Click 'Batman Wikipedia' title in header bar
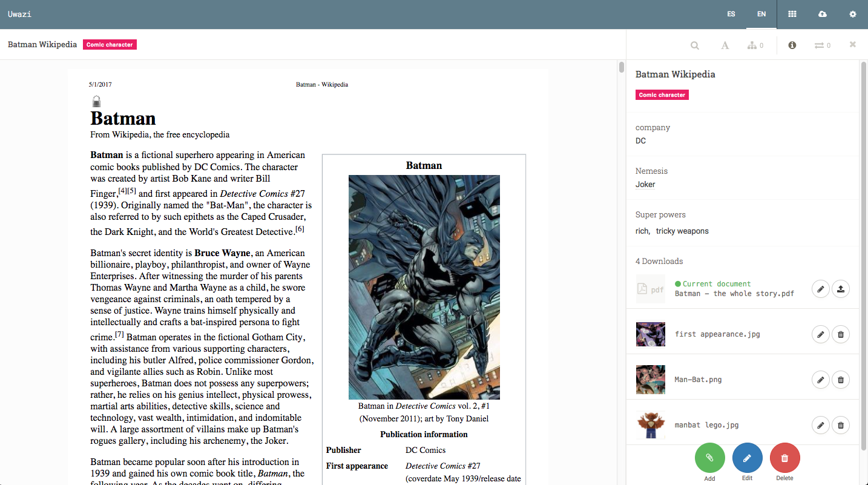This screenshot has width=868, height=485. point(42,45)
